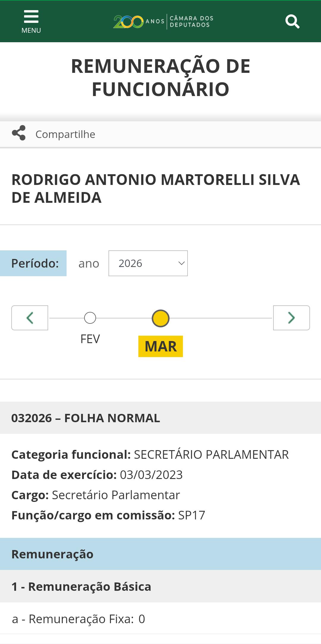Select the MAR yellow circle marker

pos(160,318)
